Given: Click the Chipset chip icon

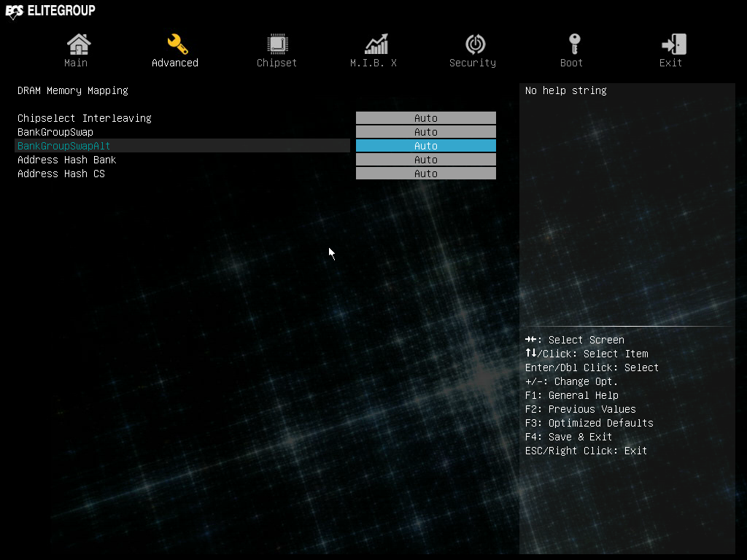Looking at the screenshot, I should point(277,44).
